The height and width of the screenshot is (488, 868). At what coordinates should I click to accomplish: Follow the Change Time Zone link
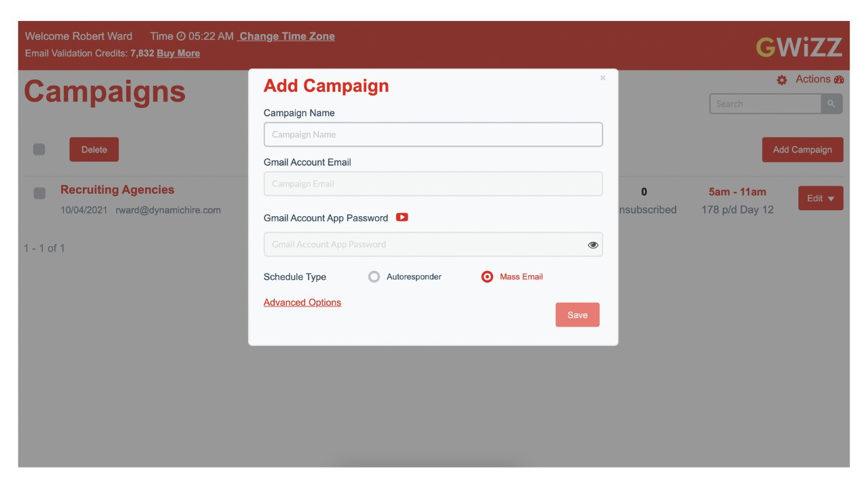coord(287,37)
